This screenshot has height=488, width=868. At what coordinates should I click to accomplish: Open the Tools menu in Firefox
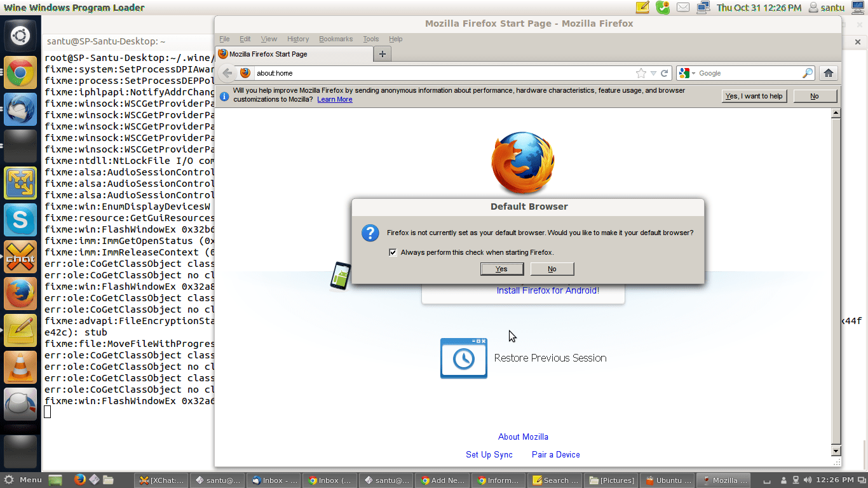[371, 39]
